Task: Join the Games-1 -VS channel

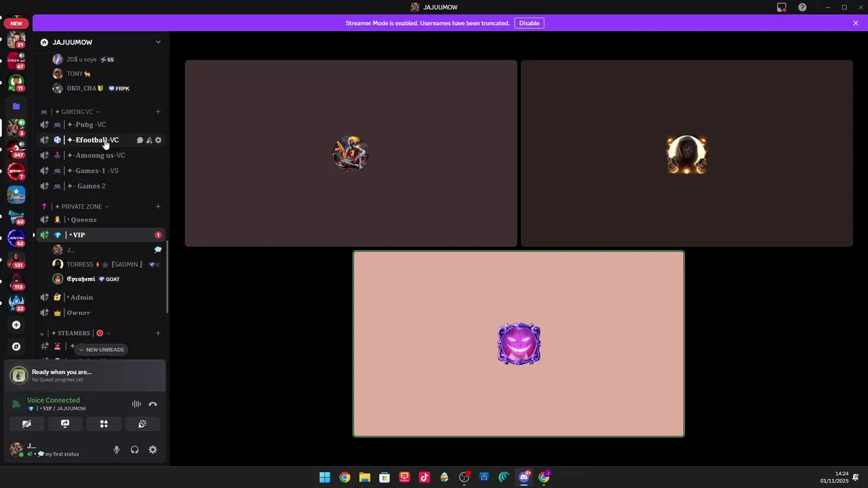Action: [101, 171]
